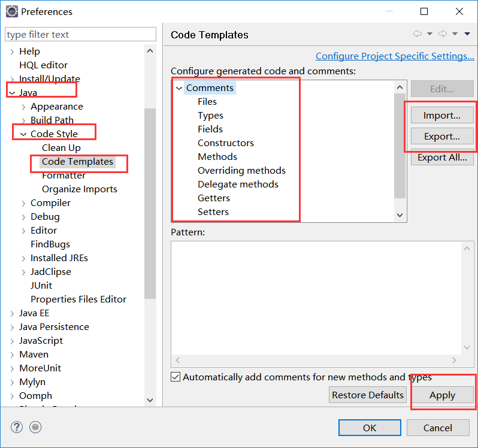The image size is (478, 448).
Task: Click the preference tree scroll up arrow
Action: coord(150,51)
